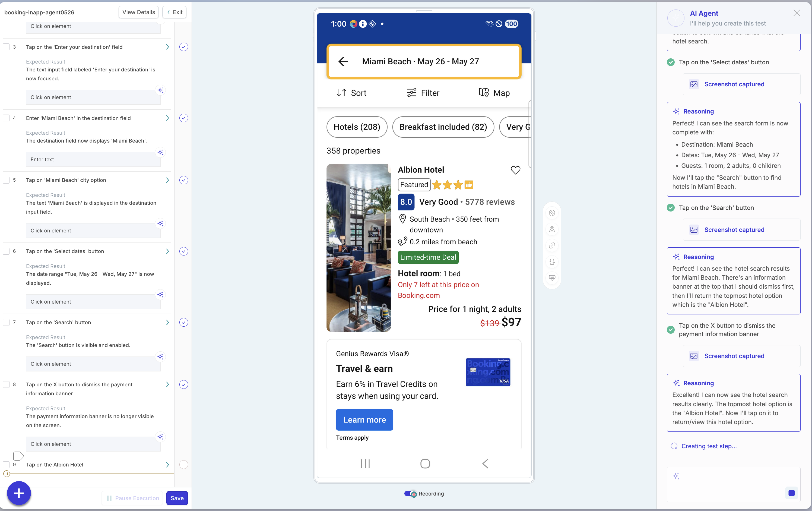
Task: Tap the Terms apply link
Action: tap(352, 437)
